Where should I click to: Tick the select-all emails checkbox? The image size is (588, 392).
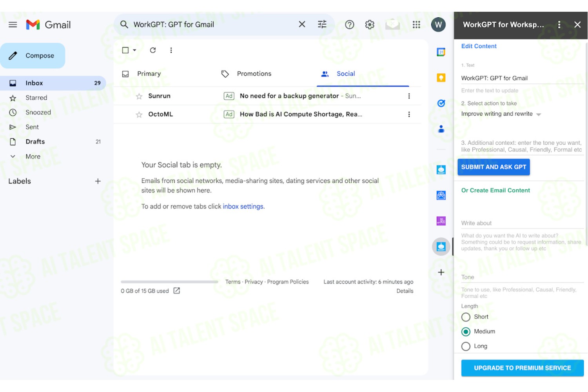coord(125,50)
